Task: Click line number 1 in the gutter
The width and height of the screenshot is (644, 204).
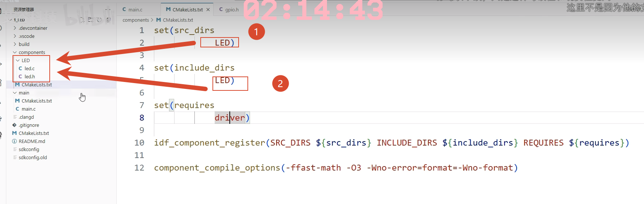Action: [142, 30]
